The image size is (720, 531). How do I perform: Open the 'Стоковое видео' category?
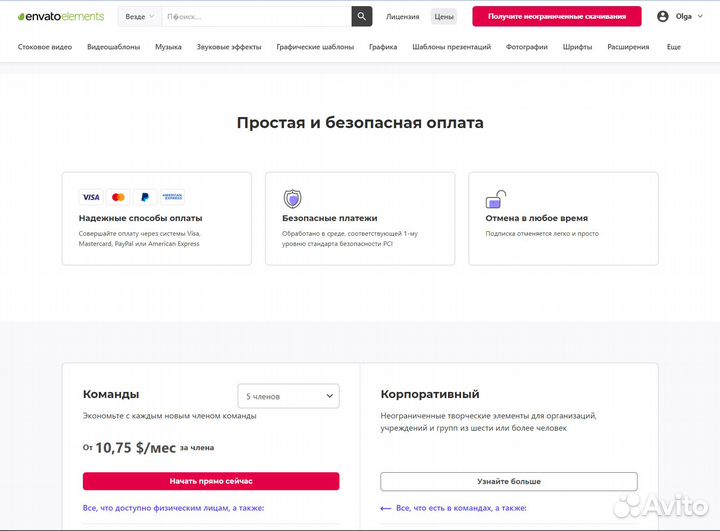45,47
